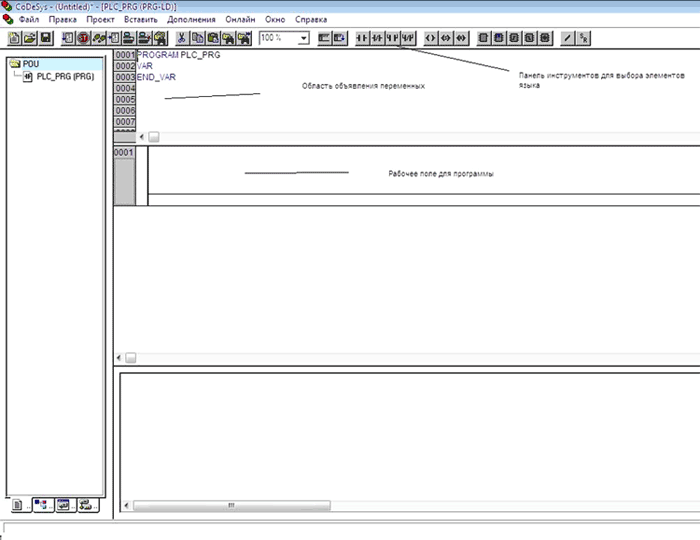Switch to the POUs tab
The height and width of the screenshot is (540, 700).
tap(20, 505)
